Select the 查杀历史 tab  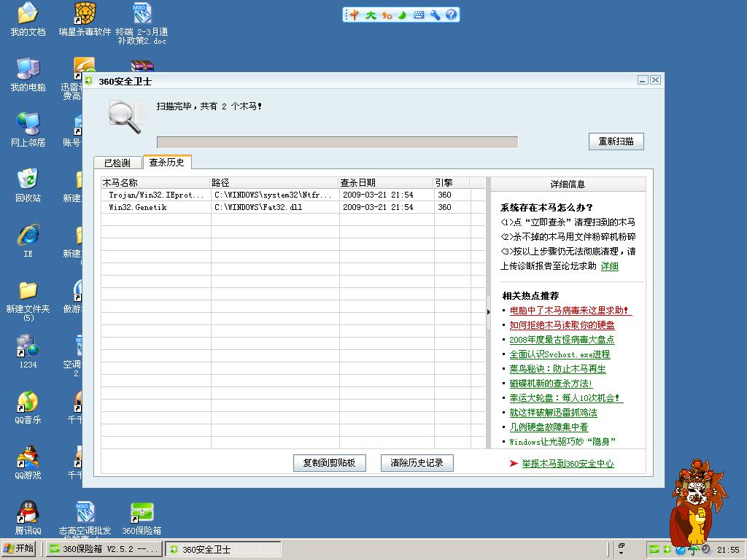167,163
